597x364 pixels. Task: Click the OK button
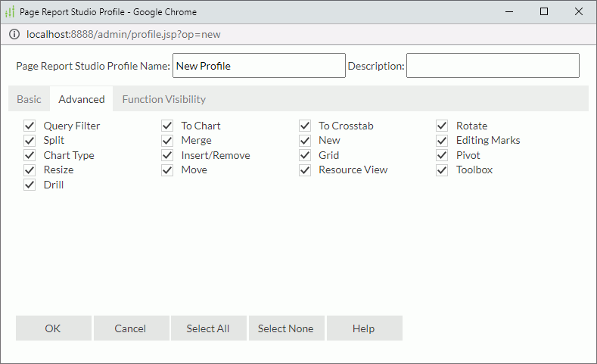pos(53,328)
